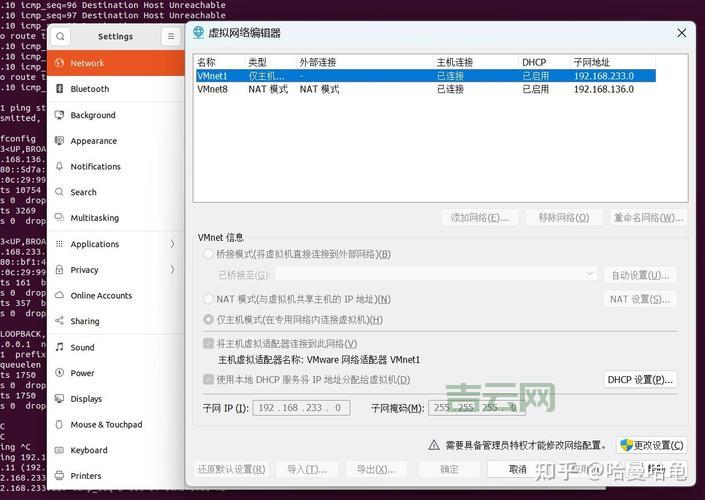
Task: Open the Settings hamburger menu
Action: pyautogui.click(x=171, y=36)
